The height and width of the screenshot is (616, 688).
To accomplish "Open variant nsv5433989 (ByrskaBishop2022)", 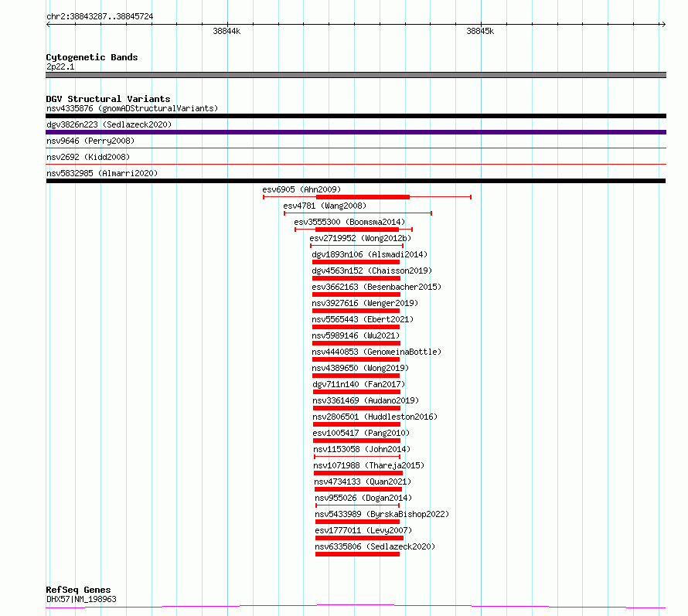I will pos(382,514).
